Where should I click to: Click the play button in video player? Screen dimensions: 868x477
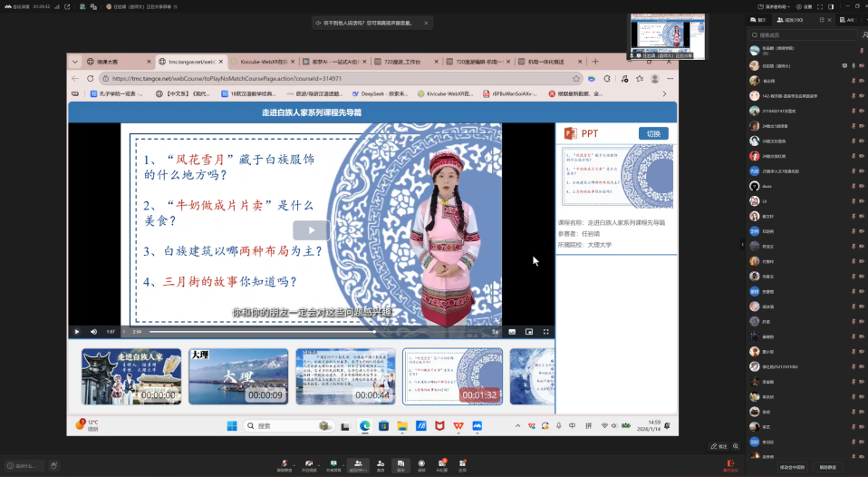76,332
